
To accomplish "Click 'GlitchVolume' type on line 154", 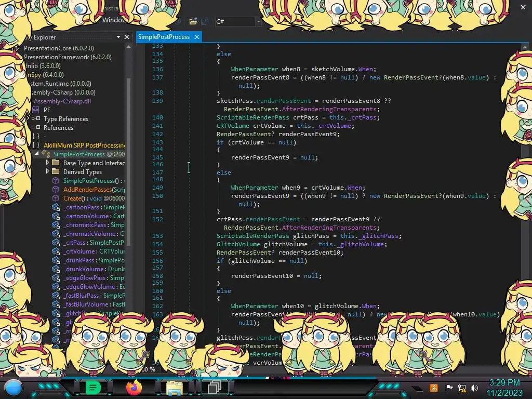I will pos(238,244).
